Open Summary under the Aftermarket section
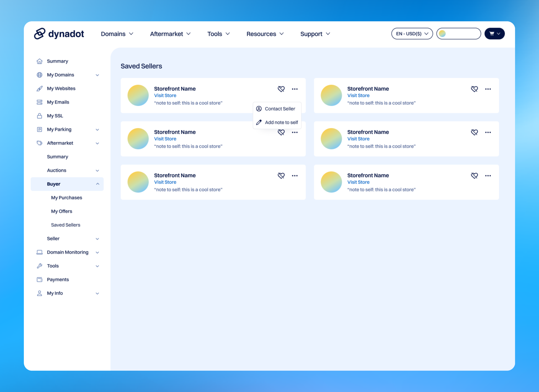Screen dimensions: 539x392 pyautogui.click(x=57, y=157)
